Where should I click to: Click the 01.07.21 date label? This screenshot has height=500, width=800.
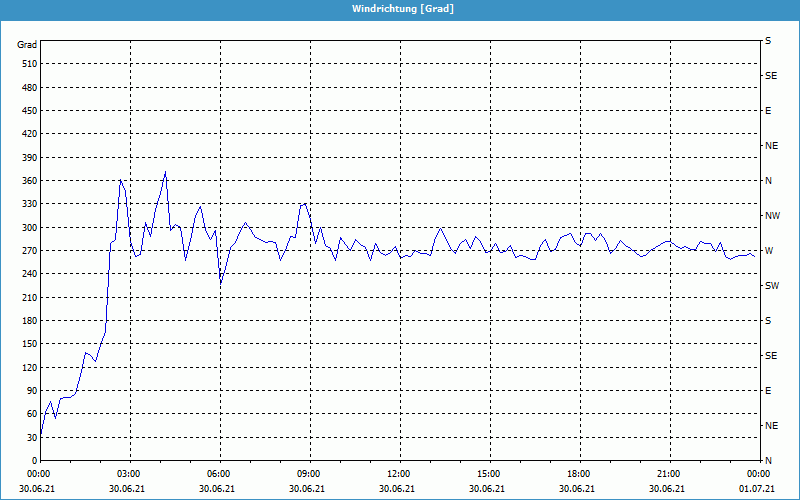[758, 488]
